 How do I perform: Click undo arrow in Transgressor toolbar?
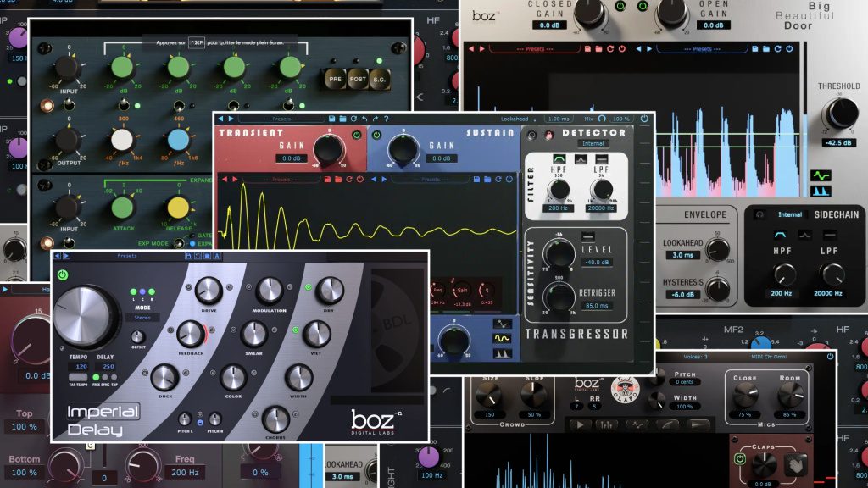[364, 119]
